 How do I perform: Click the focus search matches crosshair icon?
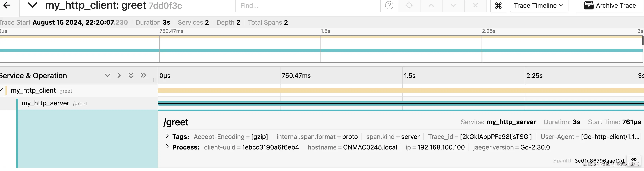pos(409,5)
